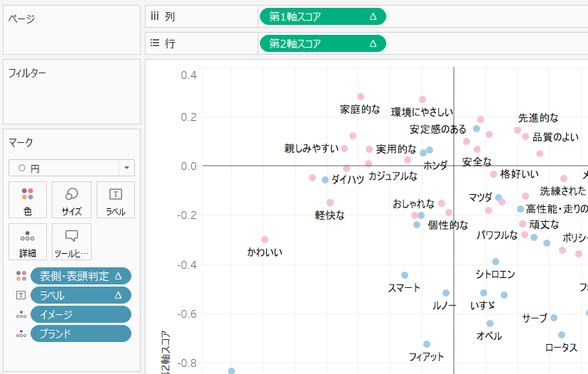Screen dimensions: 588x374
Task: Open the mark type dropdown showing 円
Action: [x=72, y=168]
